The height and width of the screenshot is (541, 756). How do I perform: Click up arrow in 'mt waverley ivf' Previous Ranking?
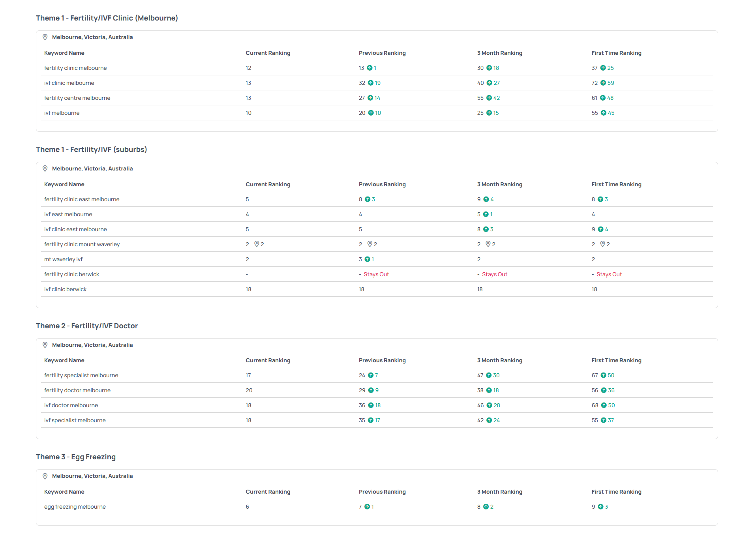tap(367, 259)
